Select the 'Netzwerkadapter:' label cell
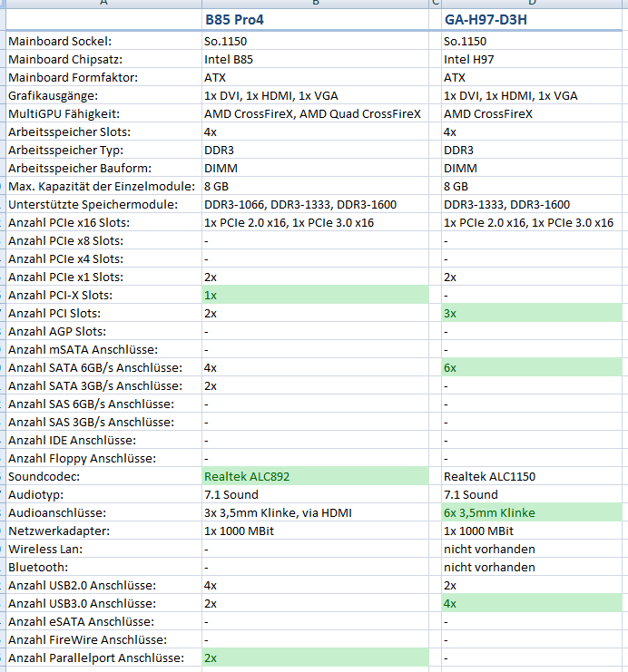This screenshot has width=628, height=672. pos(103,531)
